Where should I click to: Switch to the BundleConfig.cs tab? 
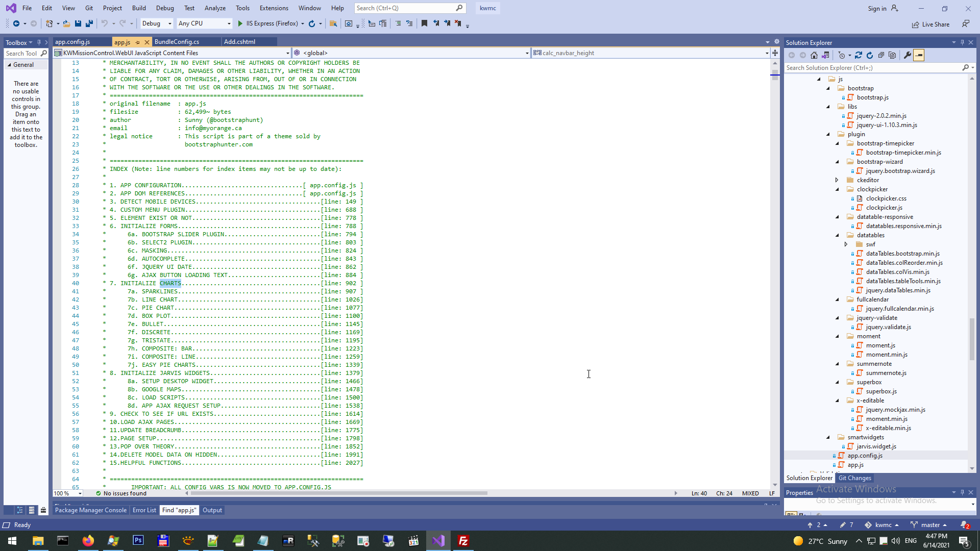tap(177, 42)
